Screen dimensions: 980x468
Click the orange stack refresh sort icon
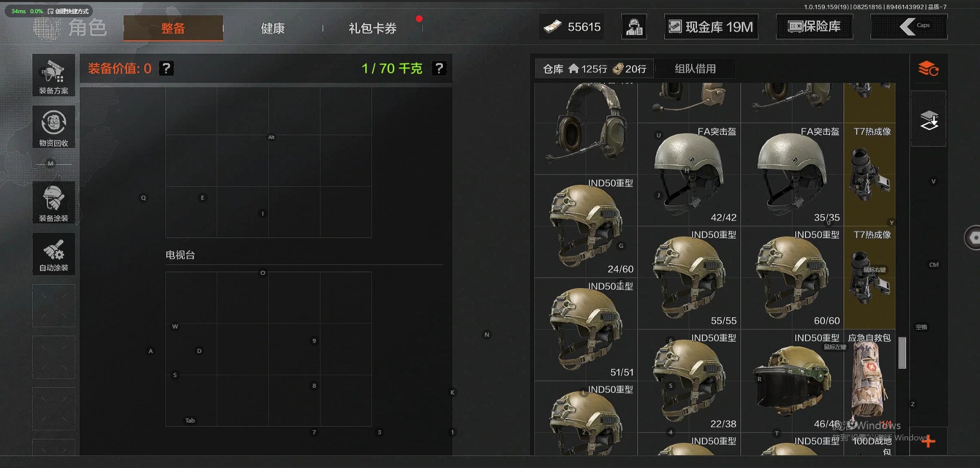(x=928, y=68)
